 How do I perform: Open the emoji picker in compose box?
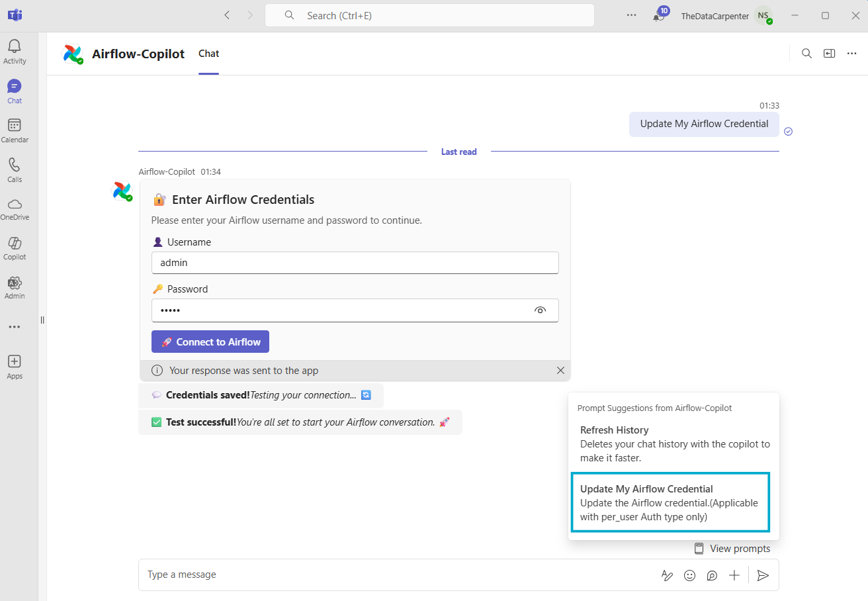[x=689, y=575]
